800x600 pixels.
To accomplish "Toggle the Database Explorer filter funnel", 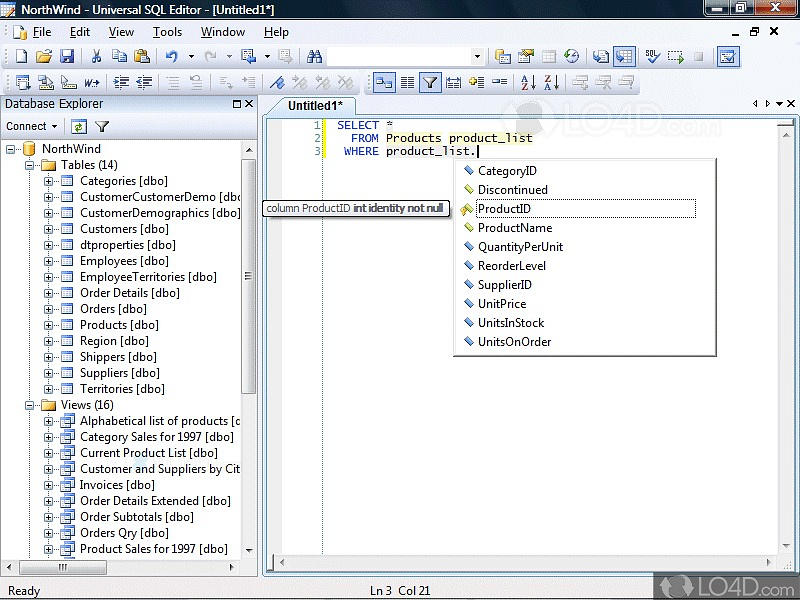I will [102, 127].
